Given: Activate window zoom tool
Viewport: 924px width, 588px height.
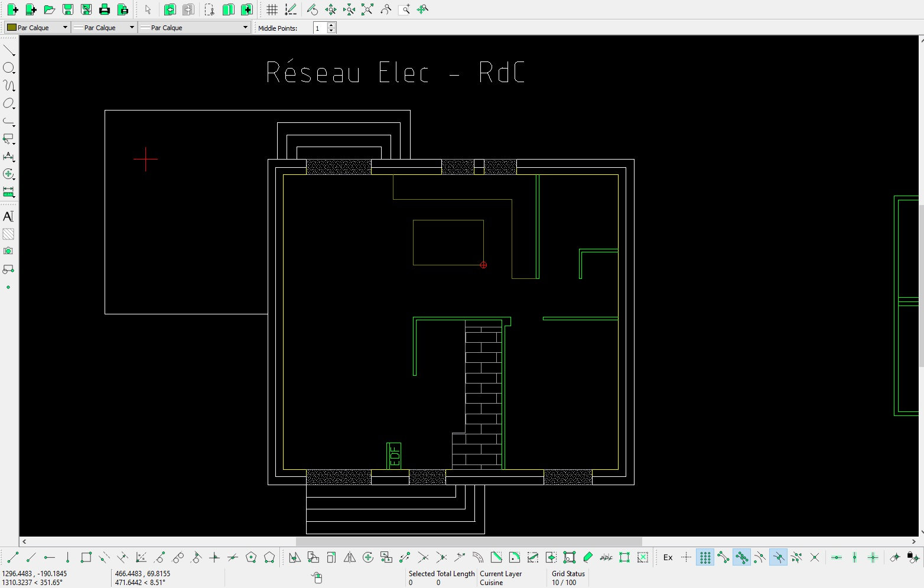Looking at the screenshot, I should click(x=404, y=9).
